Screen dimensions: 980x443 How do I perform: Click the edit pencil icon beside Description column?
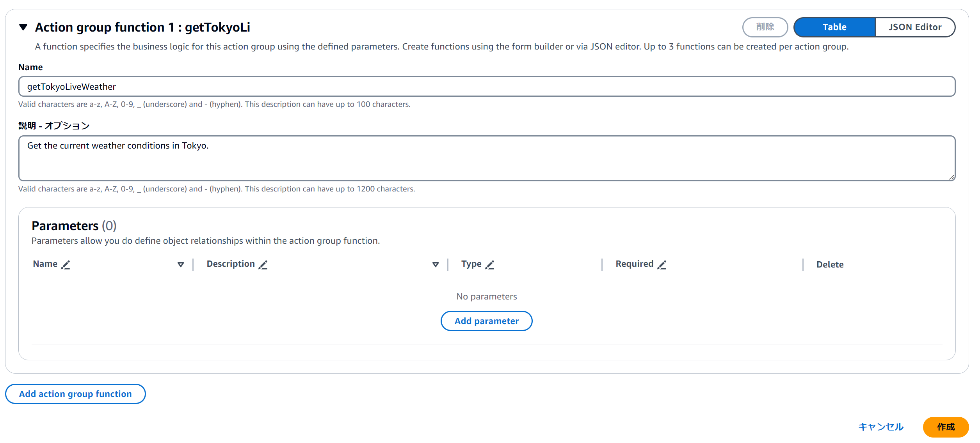point(263,265)
